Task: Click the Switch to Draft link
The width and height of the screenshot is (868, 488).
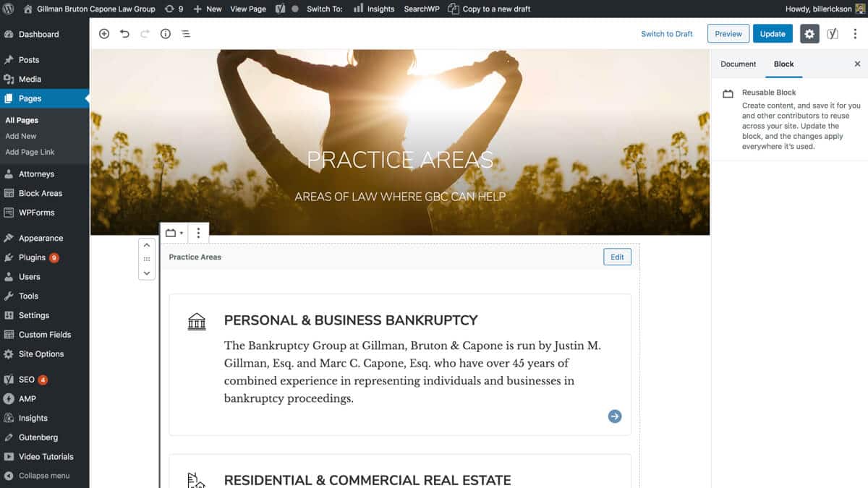Action: click(x=667, y=34)
